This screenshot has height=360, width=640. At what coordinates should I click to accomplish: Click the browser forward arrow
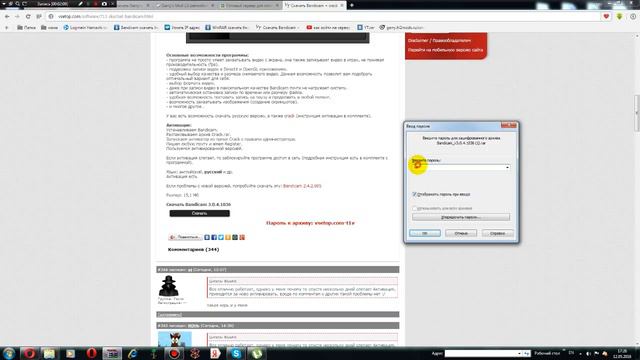(17, 16)
